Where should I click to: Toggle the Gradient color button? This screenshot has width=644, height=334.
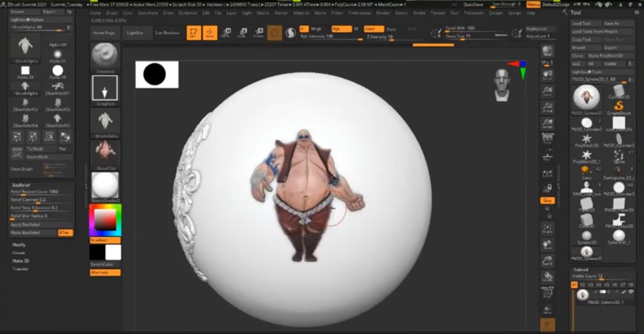click(x=97, y=240)
